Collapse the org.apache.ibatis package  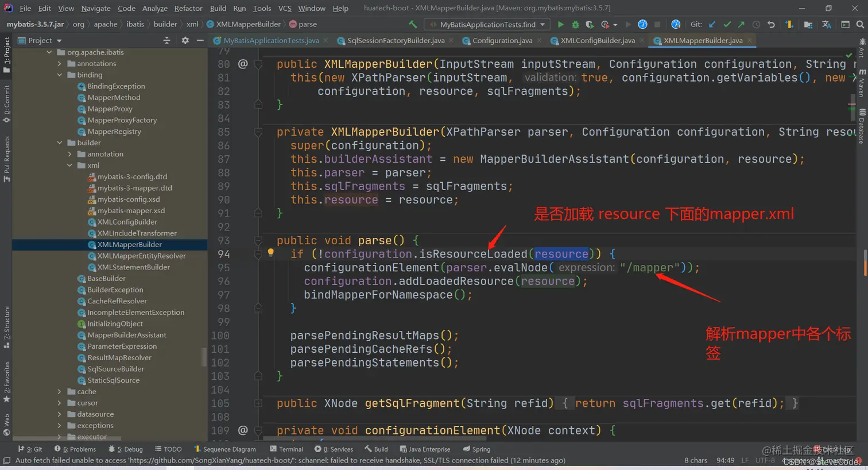coord(49,52)
